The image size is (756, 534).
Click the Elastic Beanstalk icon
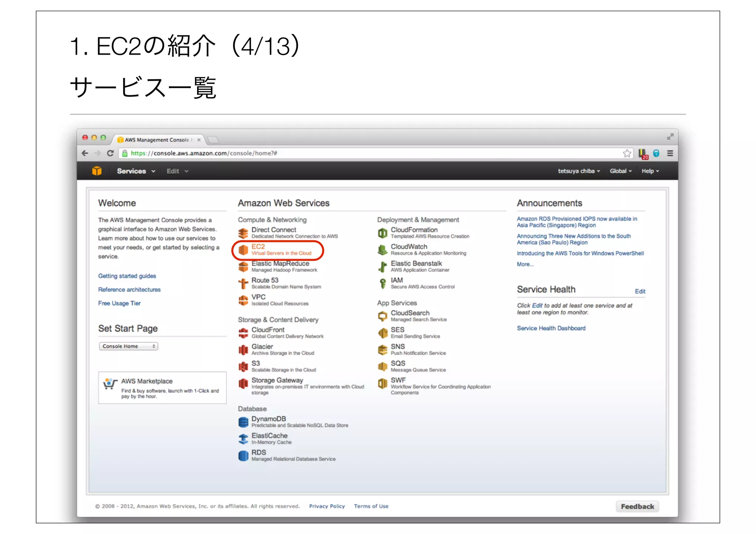(382, 266)
